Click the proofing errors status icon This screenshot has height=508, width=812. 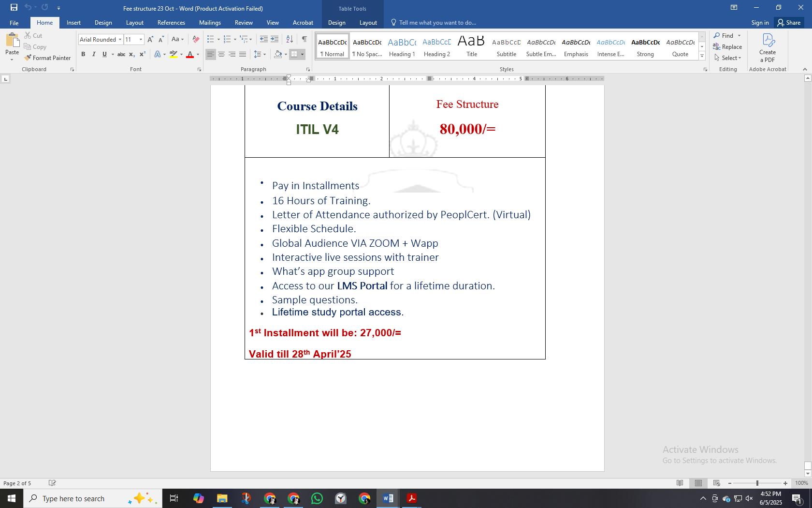52,483
